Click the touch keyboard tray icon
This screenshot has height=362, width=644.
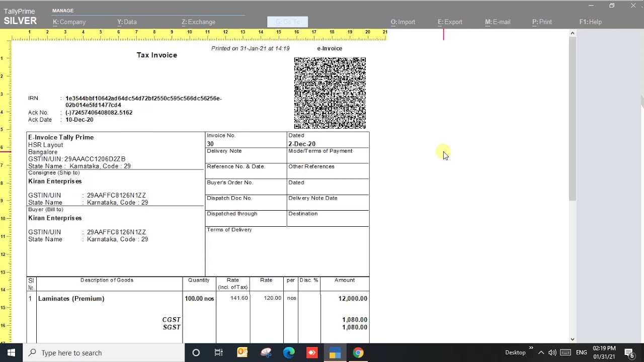click(x=565, y=353)
